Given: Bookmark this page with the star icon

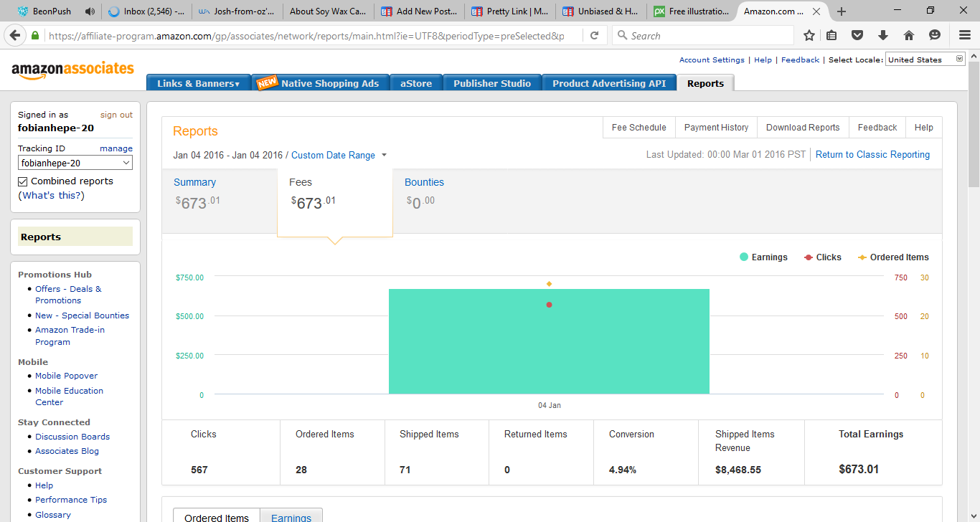Looking at the screenshot, I should 809,36.
